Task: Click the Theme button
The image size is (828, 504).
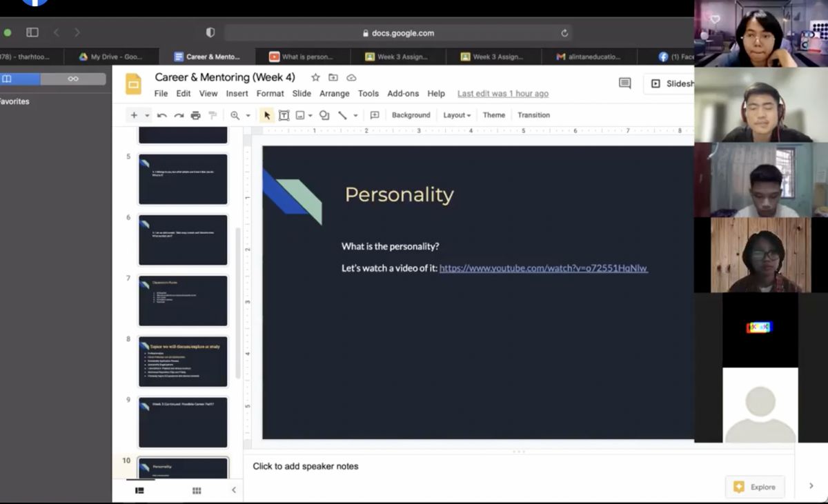Action: [x=494, y=115]
